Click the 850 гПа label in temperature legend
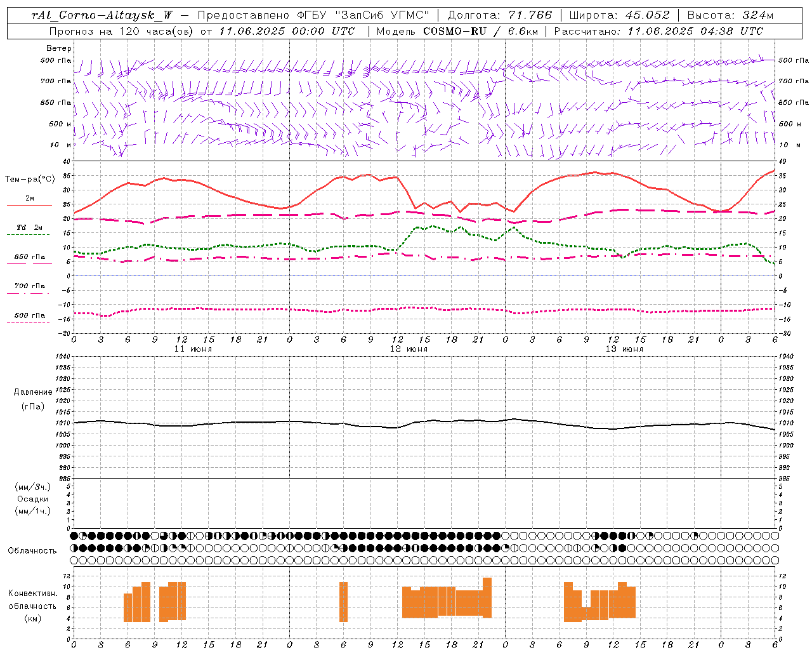The image size is (812, 650). tap(30, 257)
